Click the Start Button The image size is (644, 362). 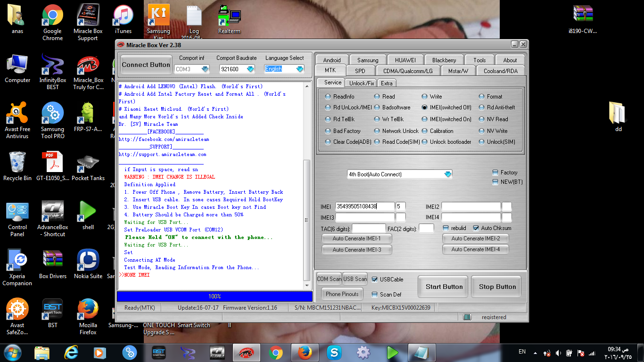(444, 287)
